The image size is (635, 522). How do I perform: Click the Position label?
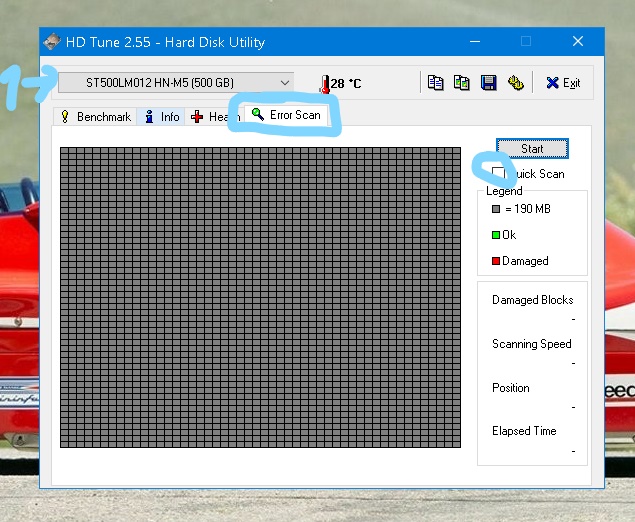(511, 388)
